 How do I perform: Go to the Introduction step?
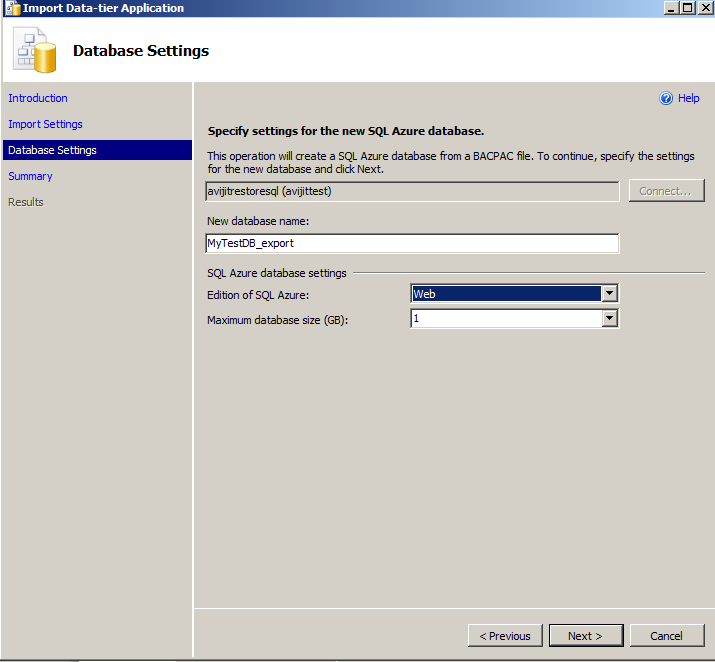click(38, 98)
